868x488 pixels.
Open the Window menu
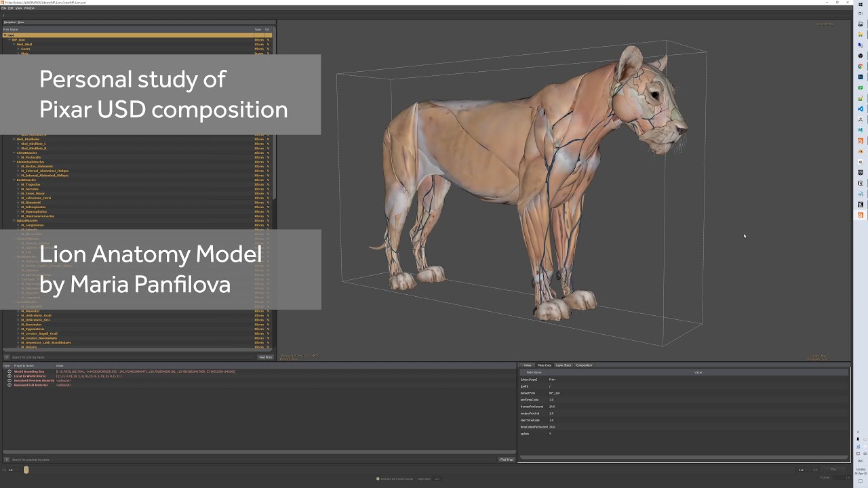[x=30, y=8]
